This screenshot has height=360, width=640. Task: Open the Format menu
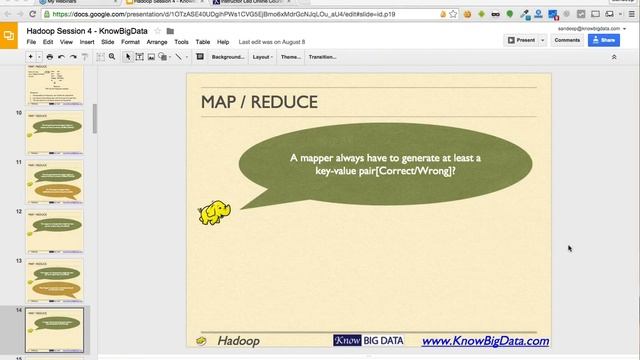pyautogui.click(x=130, y=42)
